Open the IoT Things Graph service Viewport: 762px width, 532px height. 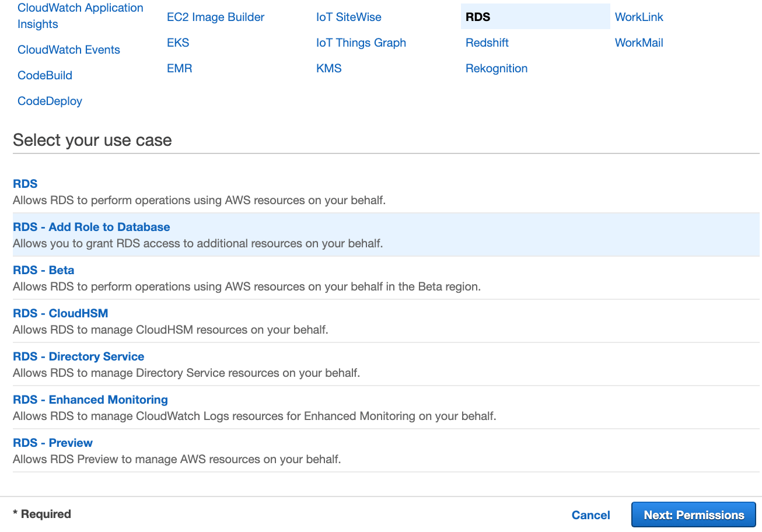(361, 43)
